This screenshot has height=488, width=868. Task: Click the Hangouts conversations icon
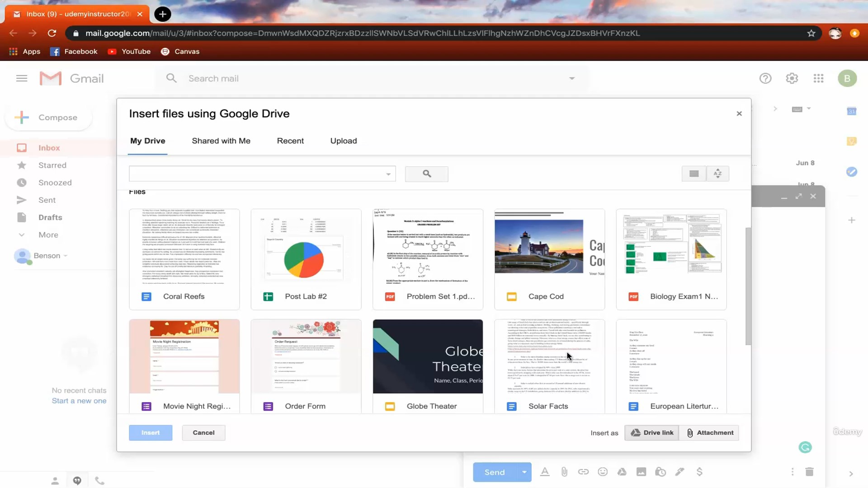coord(77,481)
